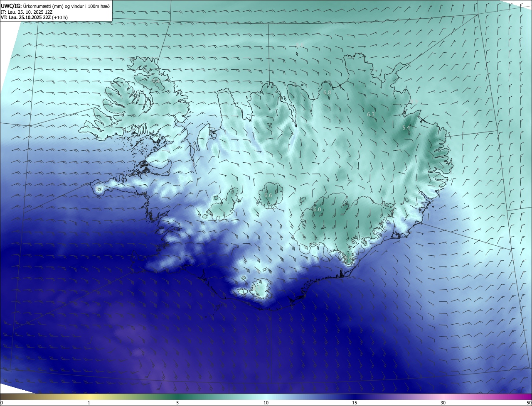The image size is (532, 406).
Task: Click the legend tick label 10
Action: click(x=266, y=403)
